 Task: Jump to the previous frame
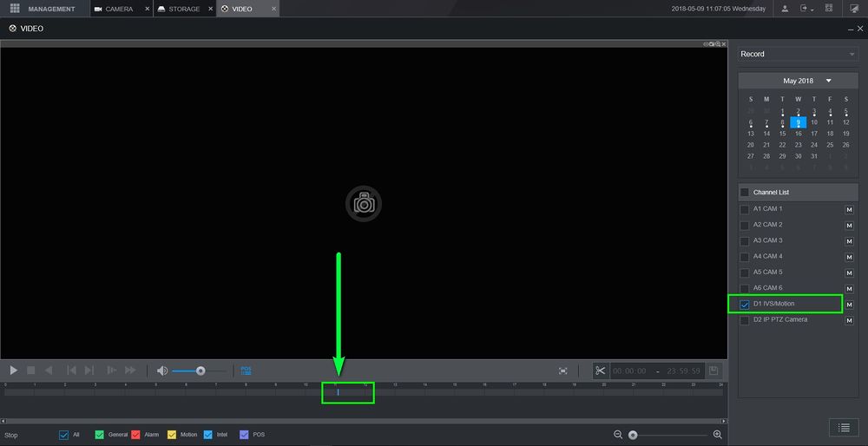pos(71,371)
